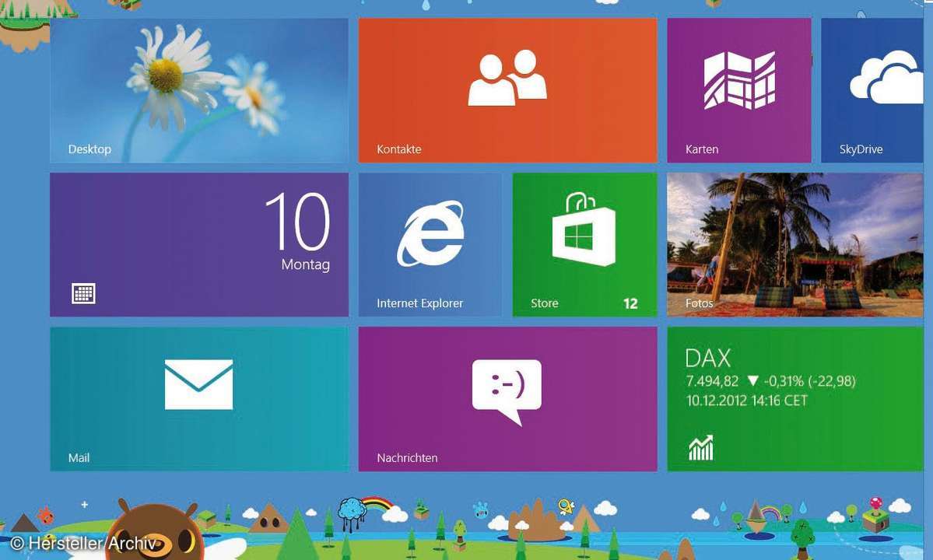Click the date number 10 on calendar tile
Image resolution: width=933 pixels, height=560 pixels.
298,221
